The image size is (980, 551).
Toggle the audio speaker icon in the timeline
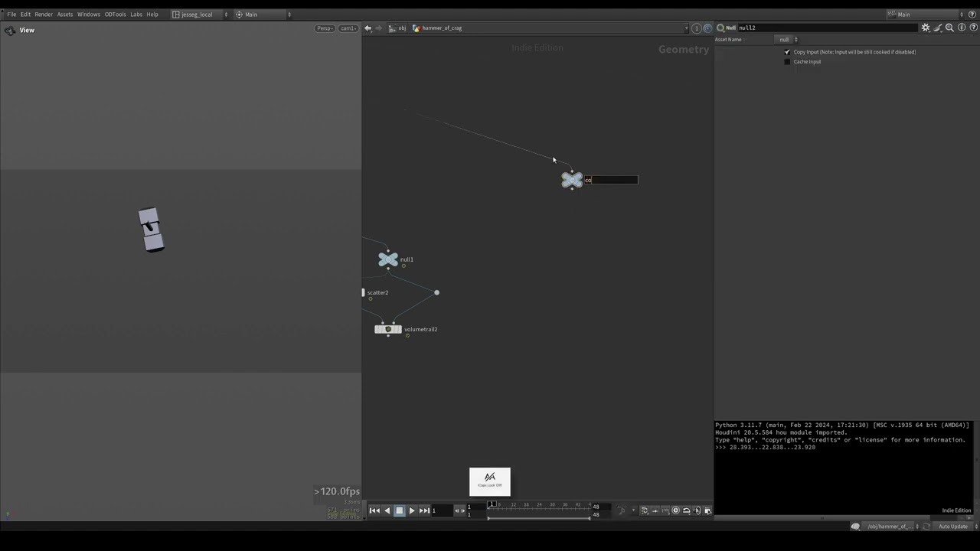[x=697, y=510]
